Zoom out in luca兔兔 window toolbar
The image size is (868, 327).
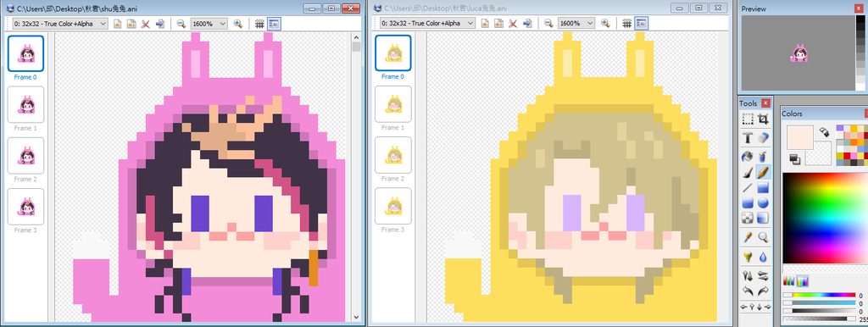548,23
